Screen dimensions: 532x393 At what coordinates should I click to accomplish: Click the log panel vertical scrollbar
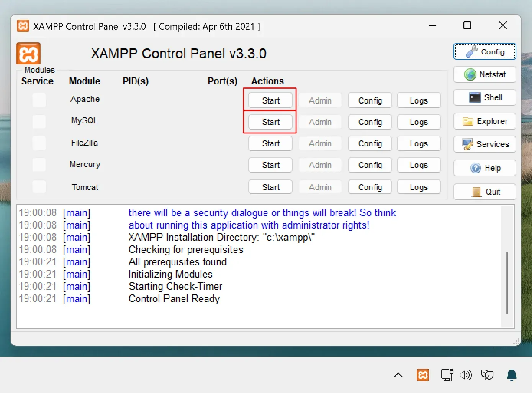point(507,283)
